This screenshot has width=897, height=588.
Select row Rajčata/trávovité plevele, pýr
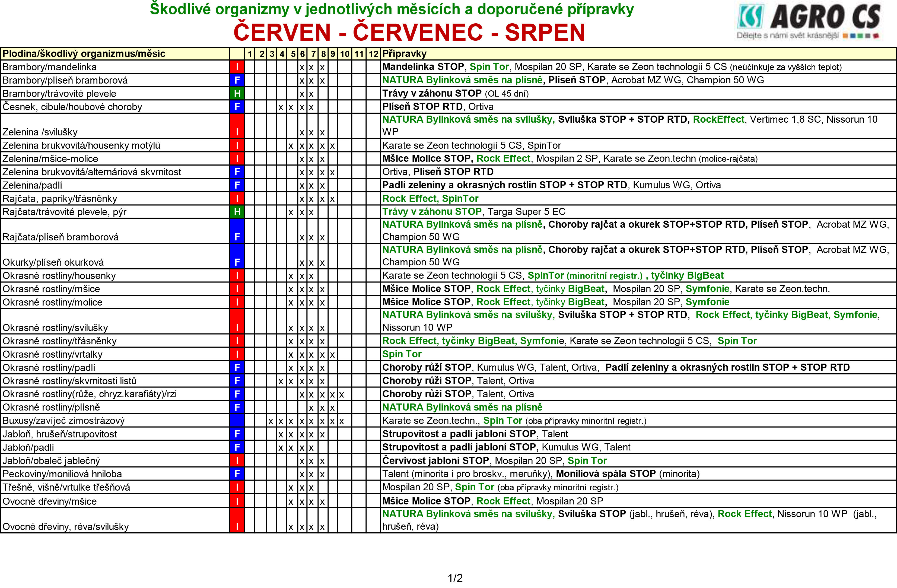(448, 212)
